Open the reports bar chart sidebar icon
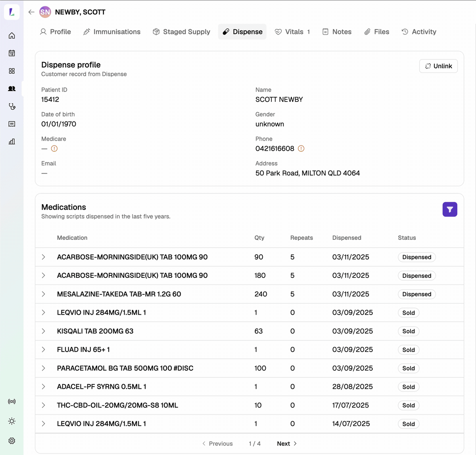This screenshot has width=476, height=455. pyautogui.click(x=12, y=141)
